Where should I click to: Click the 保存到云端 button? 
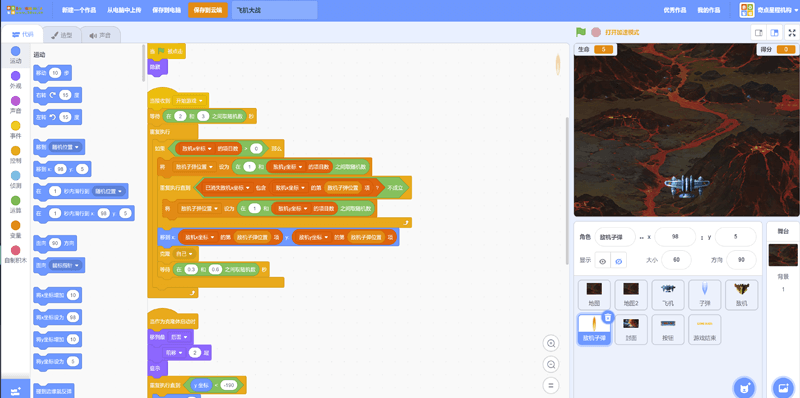tap(208, 10)
